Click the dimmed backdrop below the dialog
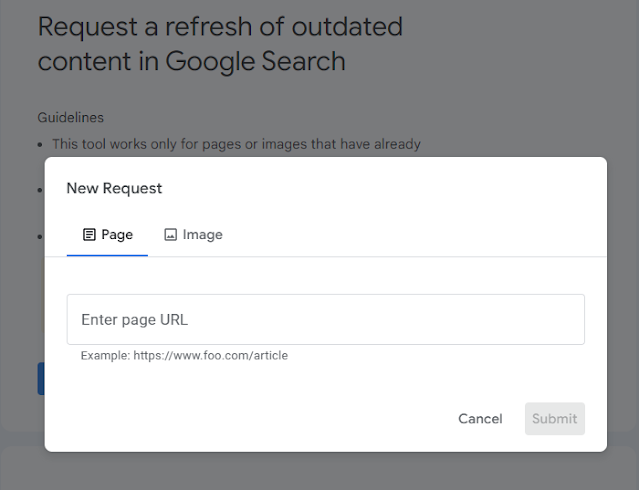The height and width of the screenshot is (490, 639). [320, 470]
